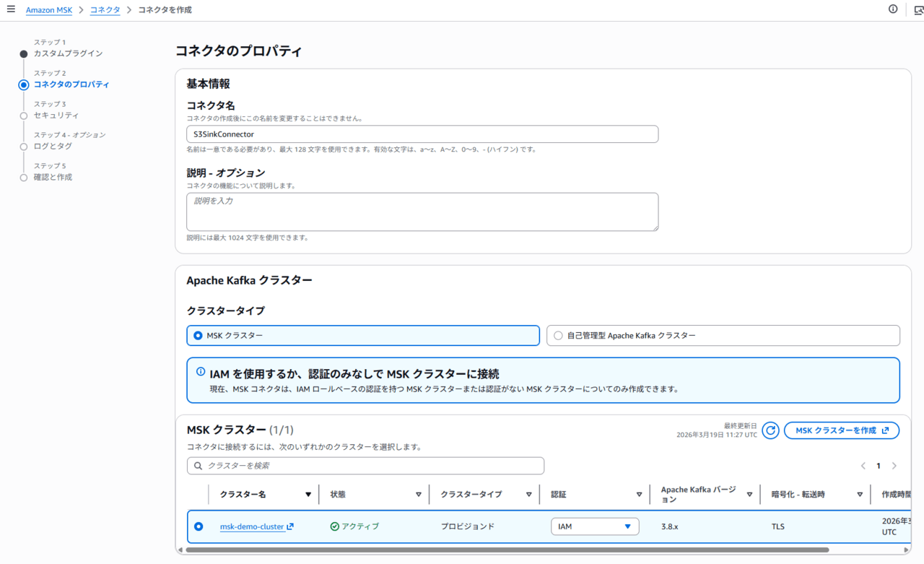Click the info icon in top bar
The width and height of the screenshot is (924, 564).
893,9
